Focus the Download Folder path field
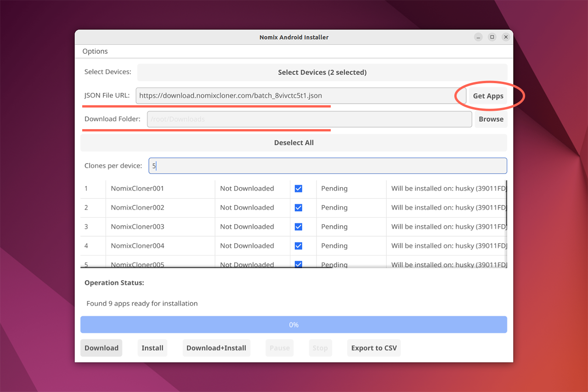Image resolution: width=588 pixels, height=392 pixels. pyautogui.click(x=309, y=119)
